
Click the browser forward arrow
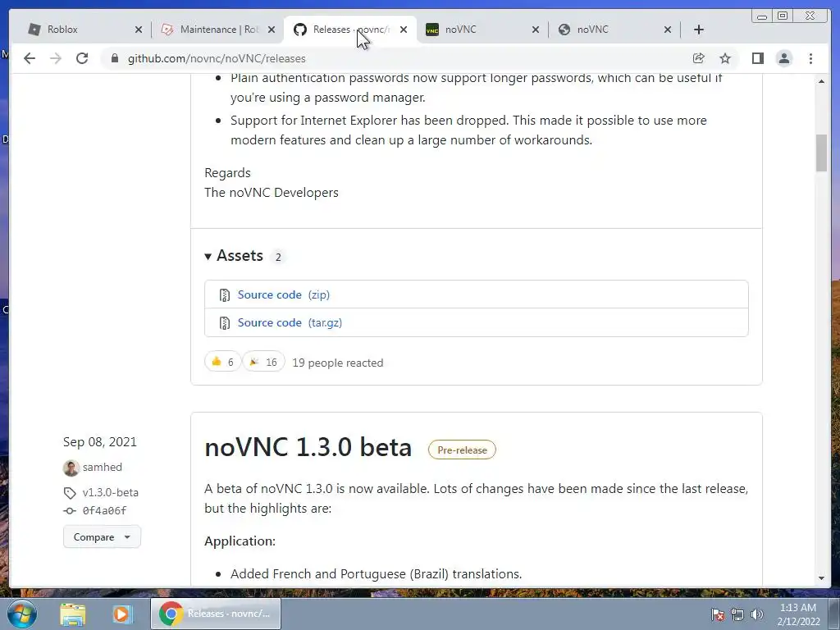coord(56,58)
